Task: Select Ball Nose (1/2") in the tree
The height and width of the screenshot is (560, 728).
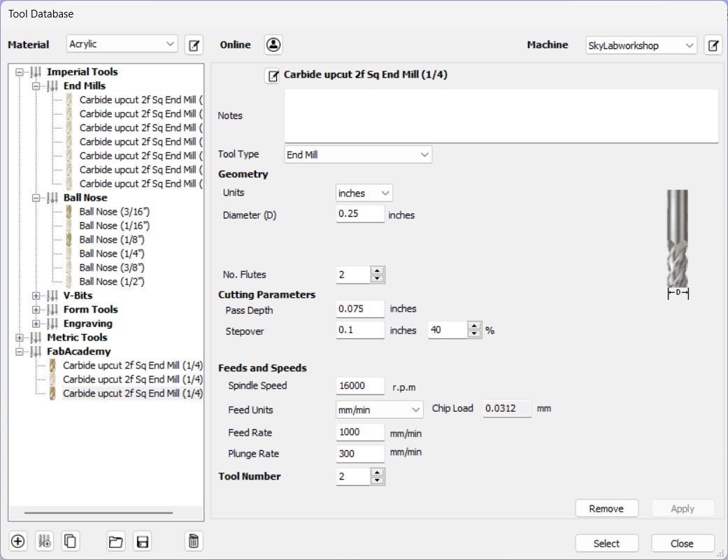Action: click(112, 281)
